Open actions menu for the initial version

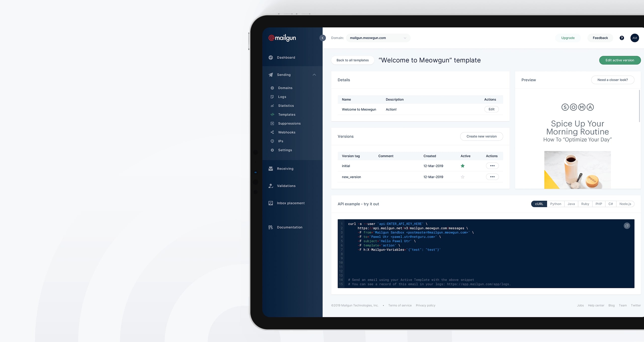(492, 166)
